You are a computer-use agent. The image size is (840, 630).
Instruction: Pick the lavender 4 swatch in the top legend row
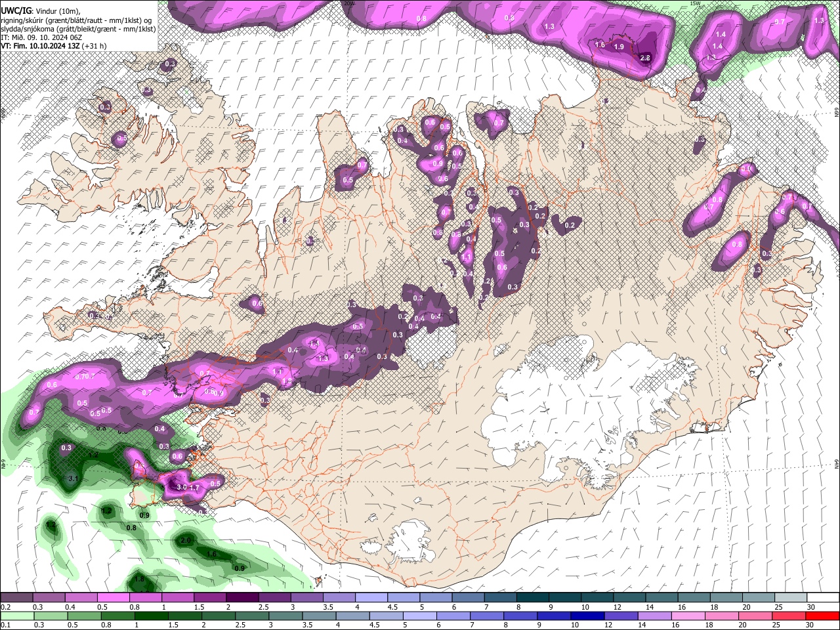click(371, 598)
